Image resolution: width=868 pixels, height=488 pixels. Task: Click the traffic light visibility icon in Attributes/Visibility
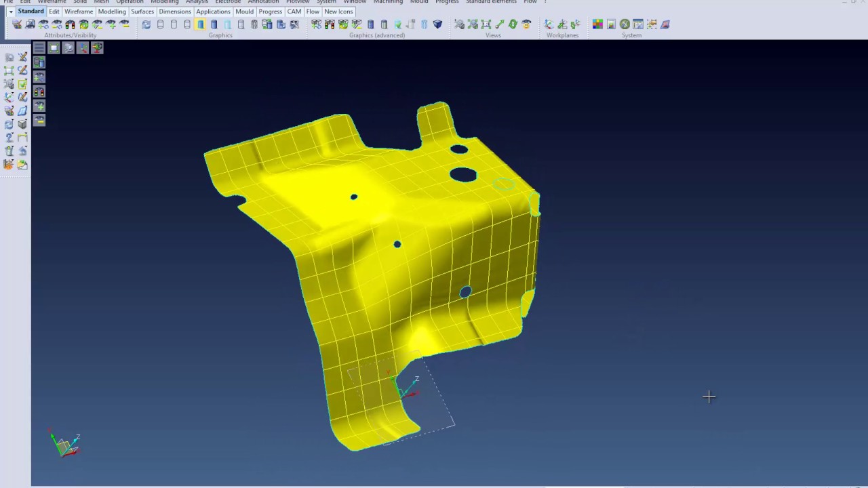coord(70,24)
